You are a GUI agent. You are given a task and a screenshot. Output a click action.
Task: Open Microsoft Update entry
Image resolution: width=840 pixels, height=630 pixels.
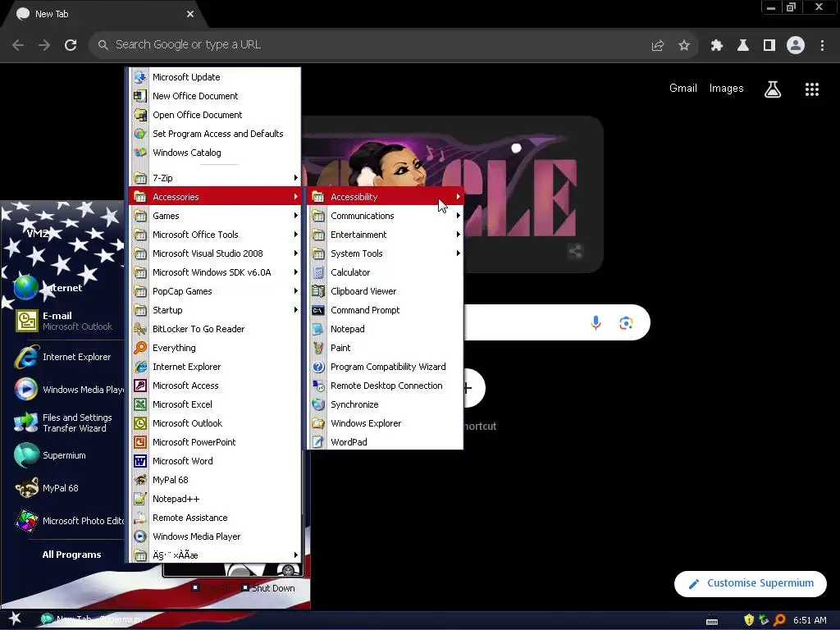coord(216,77)
